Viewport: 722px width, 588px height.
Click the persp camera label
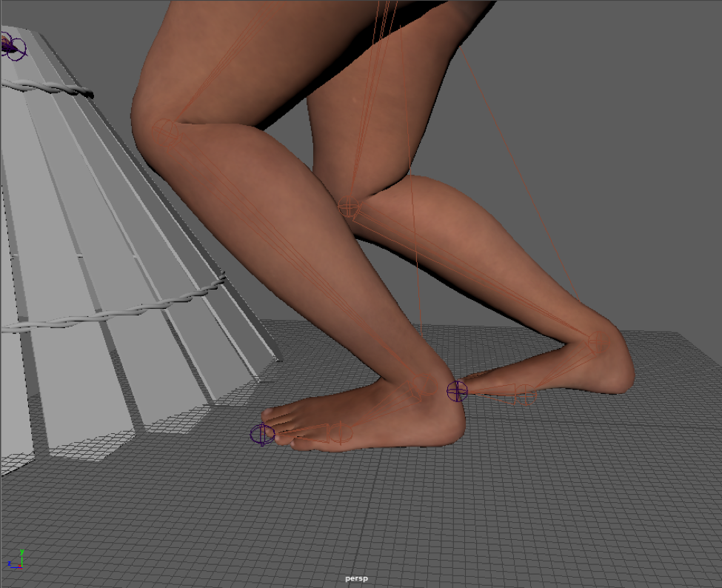point(356,579)
